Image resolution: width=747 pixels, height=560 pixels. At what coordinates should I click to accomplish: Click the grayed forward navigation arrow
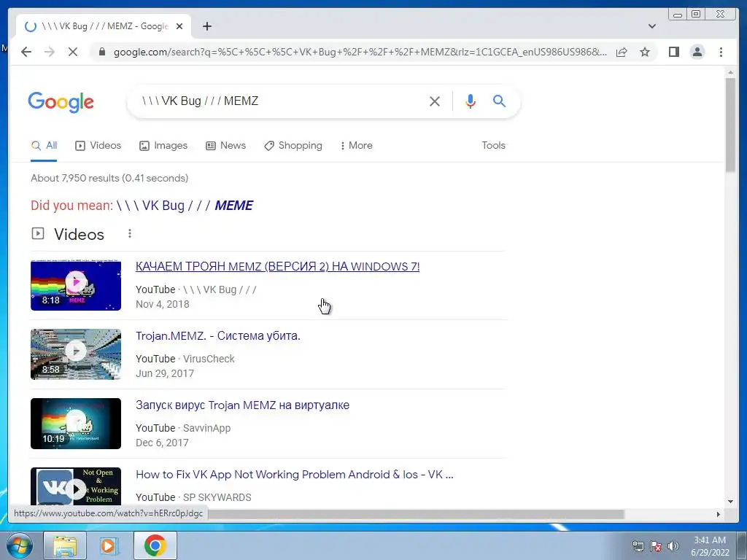50,52
